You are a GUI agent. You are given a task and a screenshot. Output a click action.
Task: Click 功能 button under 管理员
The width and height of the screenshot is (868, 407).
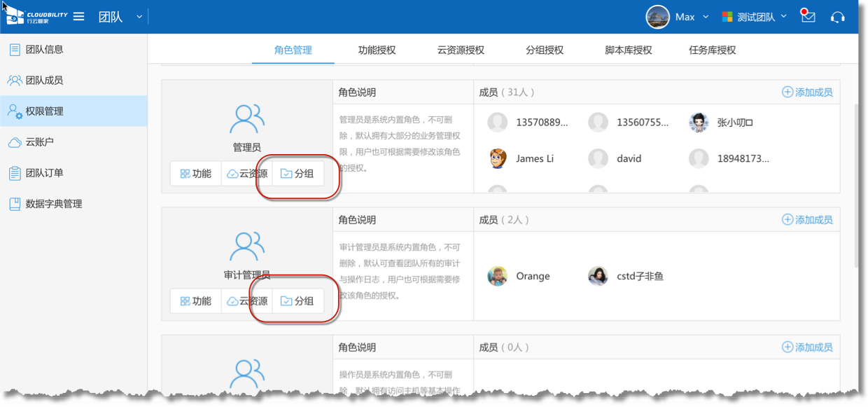(x=196, y=174)
